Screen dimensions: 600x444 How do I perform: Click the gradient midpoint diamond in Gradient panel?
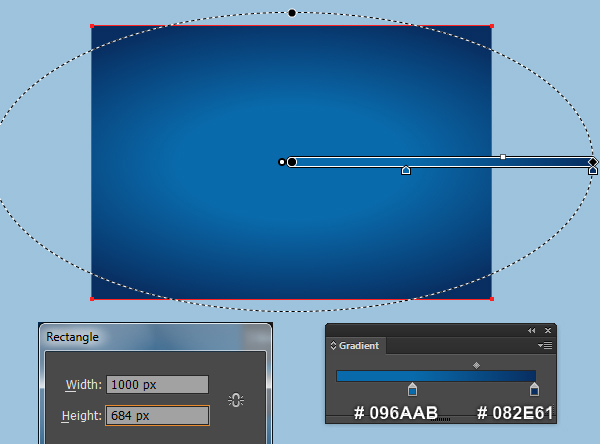click(x=476, y=366)
